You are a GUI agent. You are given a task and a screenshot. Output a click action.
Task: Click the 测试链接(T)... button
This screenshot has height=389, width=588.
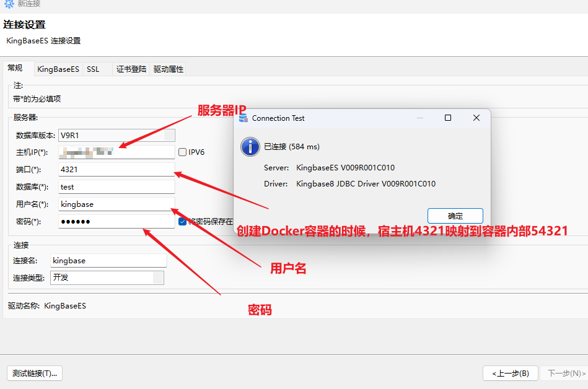point(35,374)
